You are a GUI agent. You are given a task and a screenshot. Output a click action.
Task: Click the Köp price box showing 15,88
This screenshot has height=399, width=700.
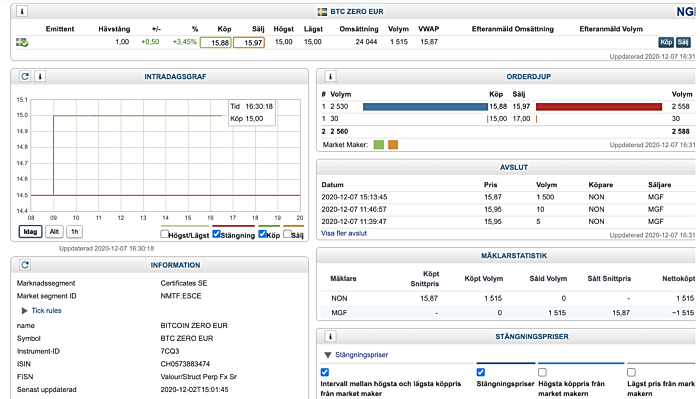[x=216, y=43]
